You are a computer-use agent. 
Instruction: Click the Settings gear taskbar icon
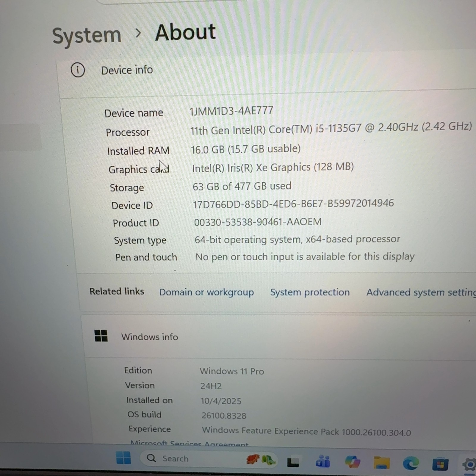tap(469, 465)
